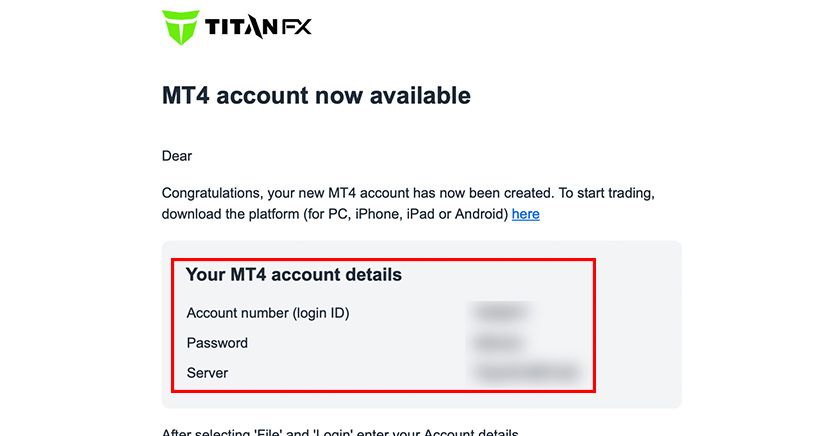Click the blurred password value

pos(496,343)
